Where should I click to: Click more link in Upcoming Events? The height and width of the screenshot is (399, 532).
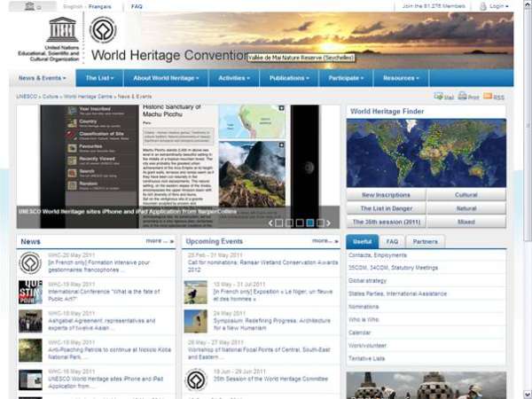coord(325,241)
